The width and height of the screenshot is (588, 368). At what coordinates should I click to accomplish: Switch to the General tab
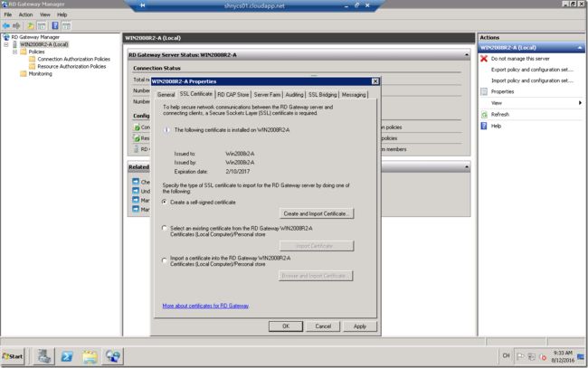coord(166,95)
